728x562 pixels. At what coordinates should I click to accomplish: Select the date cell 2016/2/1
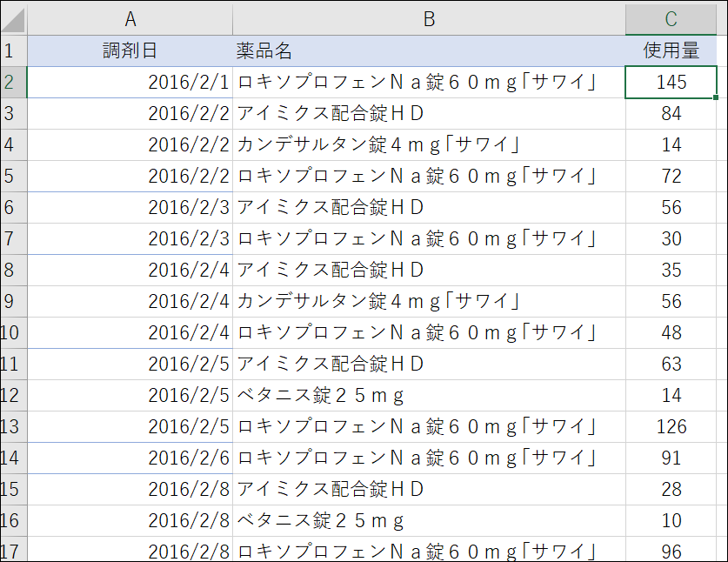[x=130, y=82]
